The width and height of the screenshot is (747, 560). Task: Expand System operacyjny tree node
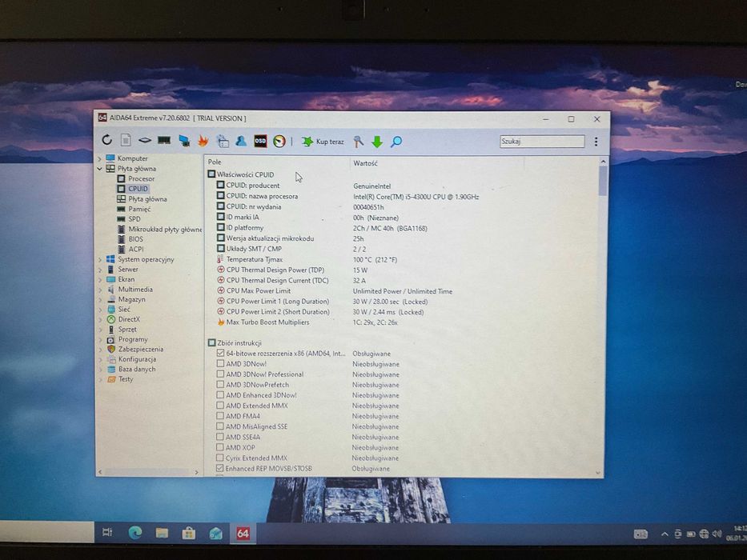[x=100, y=260]
